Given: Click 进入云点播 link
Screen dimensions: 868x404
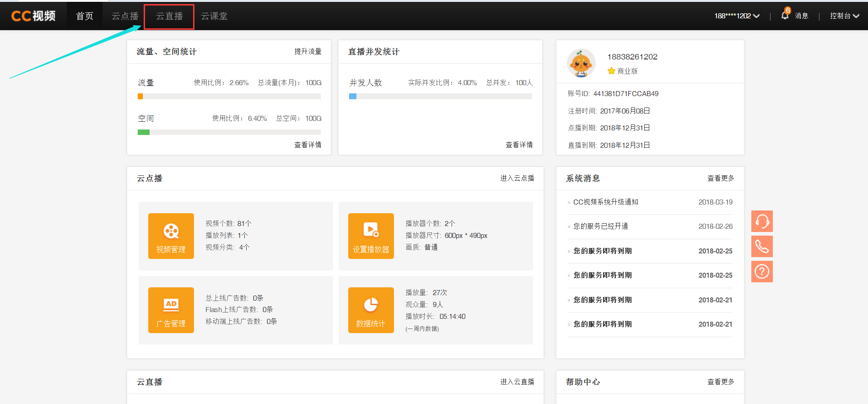Looking at the screenshot, I should click(517, 178).
